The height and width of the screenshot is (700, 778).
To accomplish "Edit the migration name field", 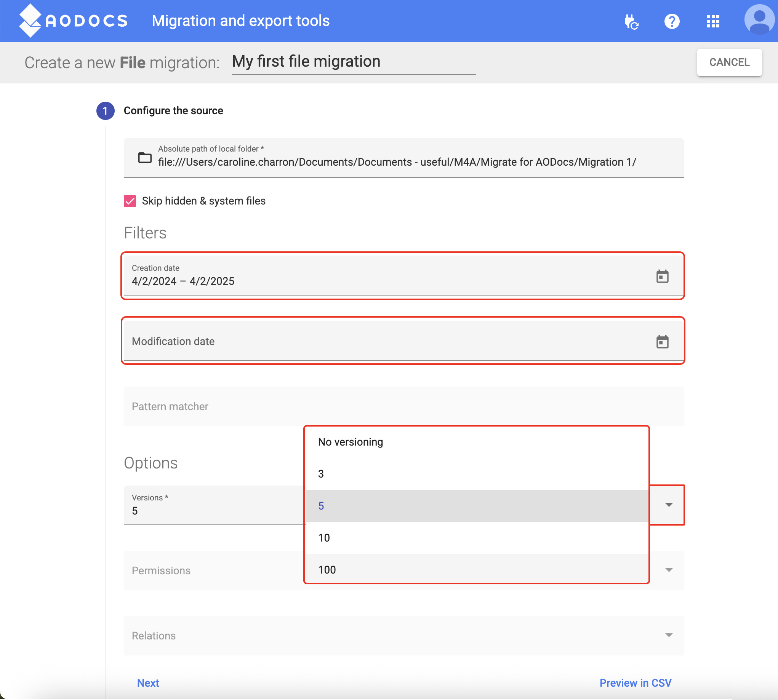I will [x=354, y=62].
